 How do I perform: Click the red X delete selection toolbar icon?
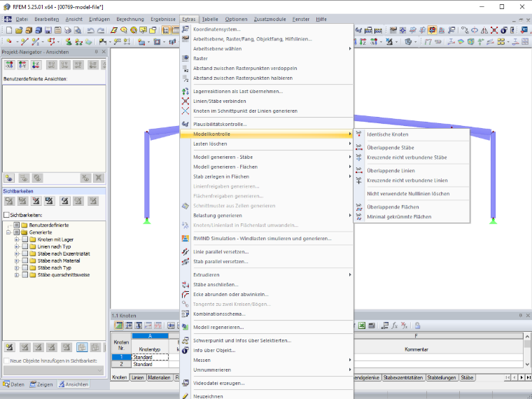coord(494,31)
